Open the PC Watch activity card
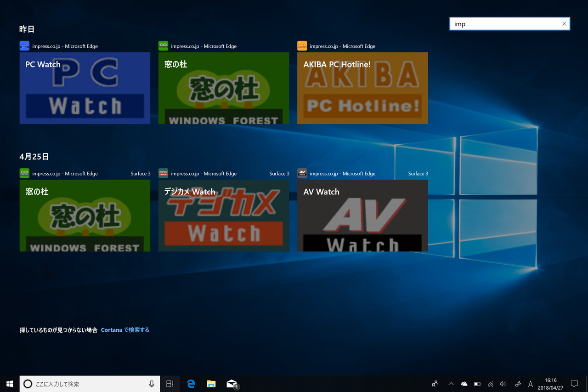This screenshot has height=392, width=588. pos(85,88)
